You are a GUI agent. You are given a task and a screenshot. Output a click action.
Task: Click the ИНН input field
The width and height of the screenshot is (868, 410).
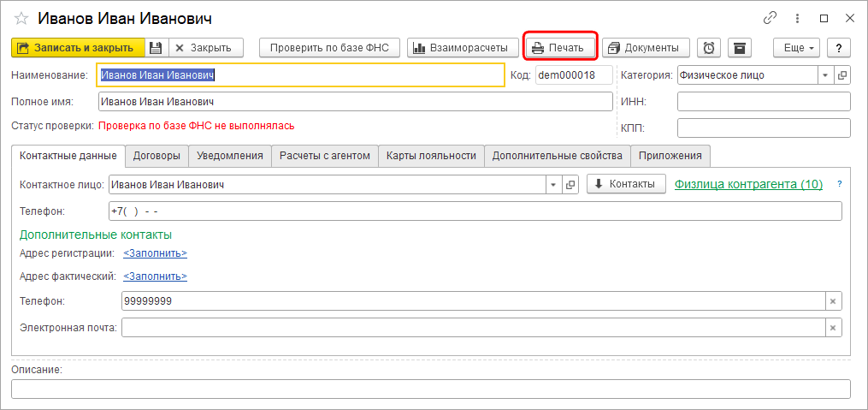[764, 102]
